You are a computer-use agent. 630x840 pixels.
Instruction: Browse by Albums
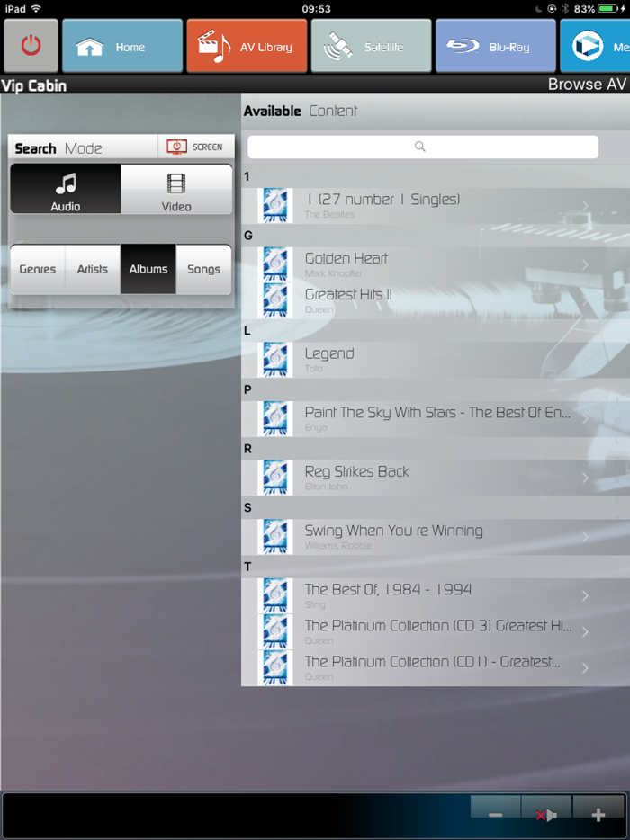click(148, 269)
